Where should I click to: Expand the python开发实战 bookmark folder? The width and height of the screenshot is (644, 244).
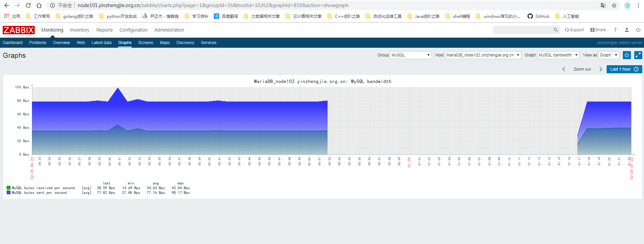pyautogui.click(x=118, y=16)
